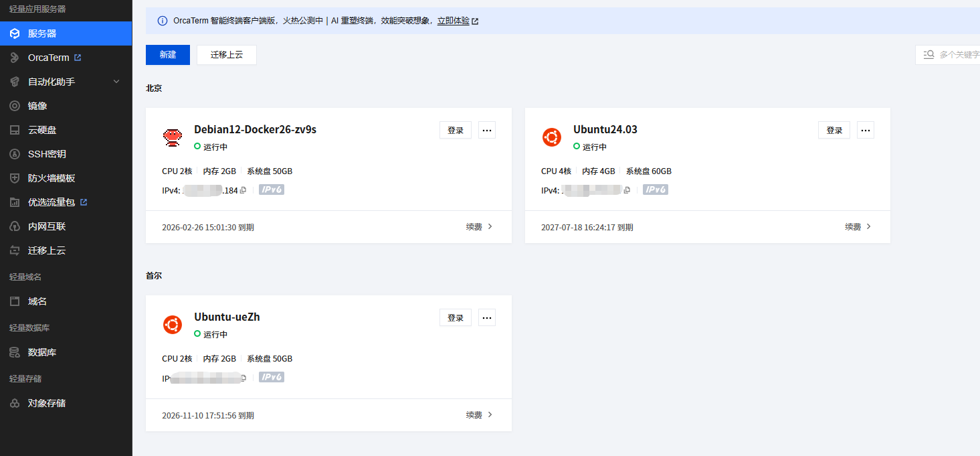Click the 新建 button
This screenshot has height=456, width=980.
point(168,55)
